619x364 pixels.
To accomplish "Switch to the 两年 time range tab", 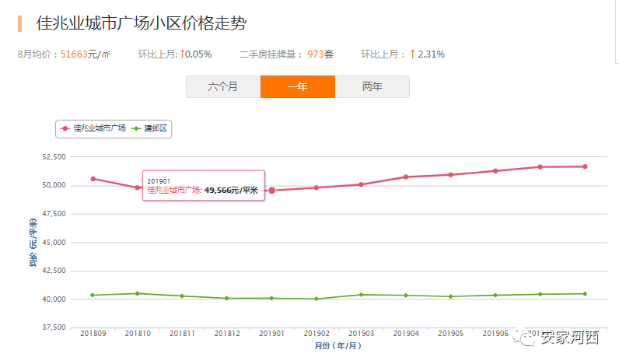I will pos(372,86).
